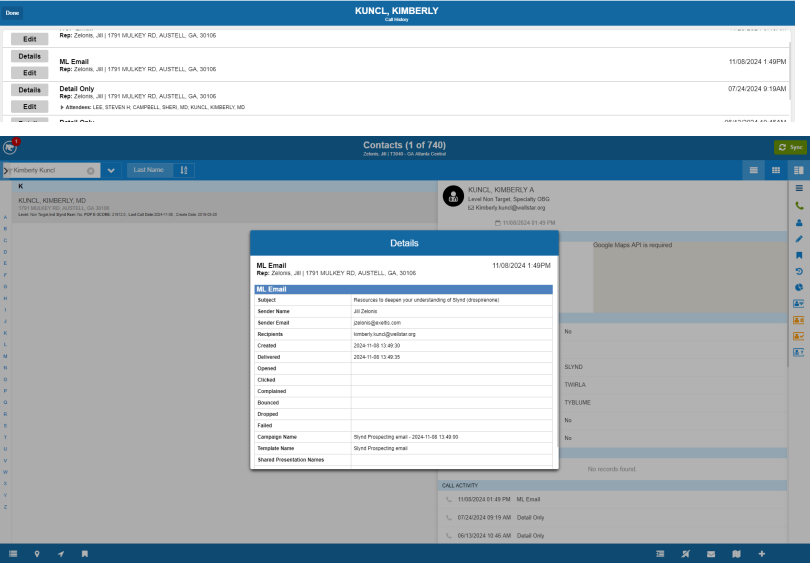
Task: Click Edit button for 07/24/2024 Detail Only call
Action: coord(29,106)
